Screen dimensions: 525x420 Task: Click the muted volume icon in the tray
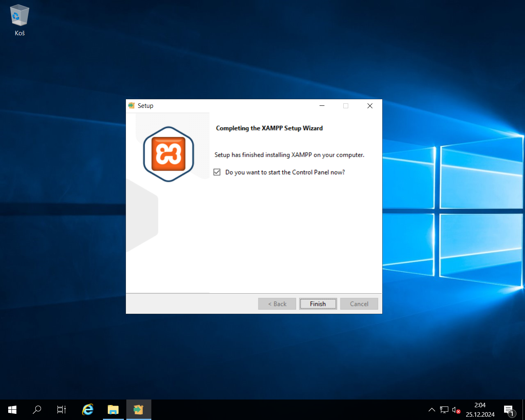(455, 409)
